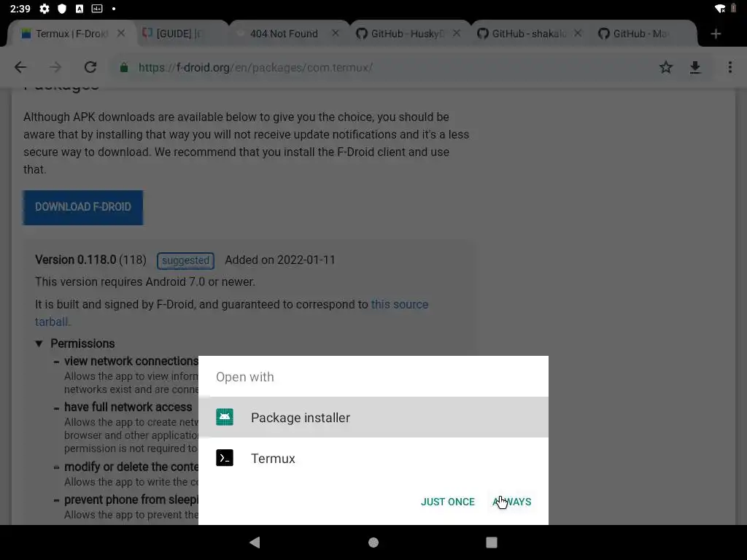Bookmark page with the star icon
Image resolution: width=747 pixels, height=560 pixels.
665,67
